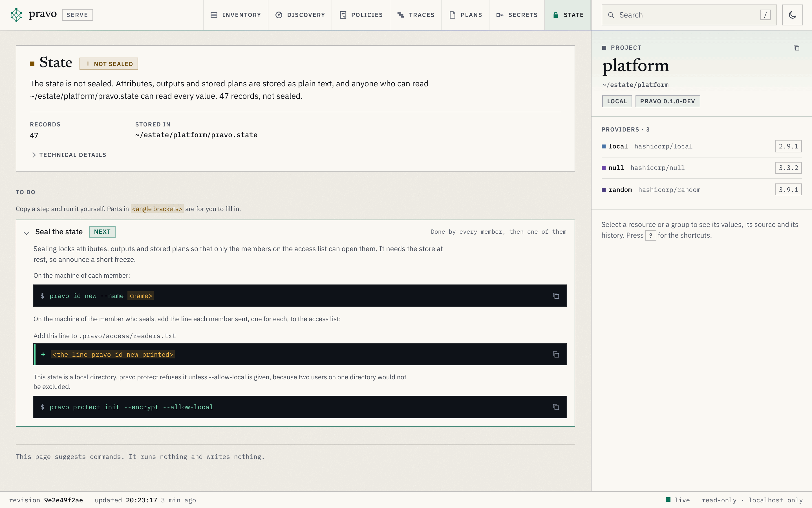Select the State tab

pyautogui.click(x=568, y=15)
